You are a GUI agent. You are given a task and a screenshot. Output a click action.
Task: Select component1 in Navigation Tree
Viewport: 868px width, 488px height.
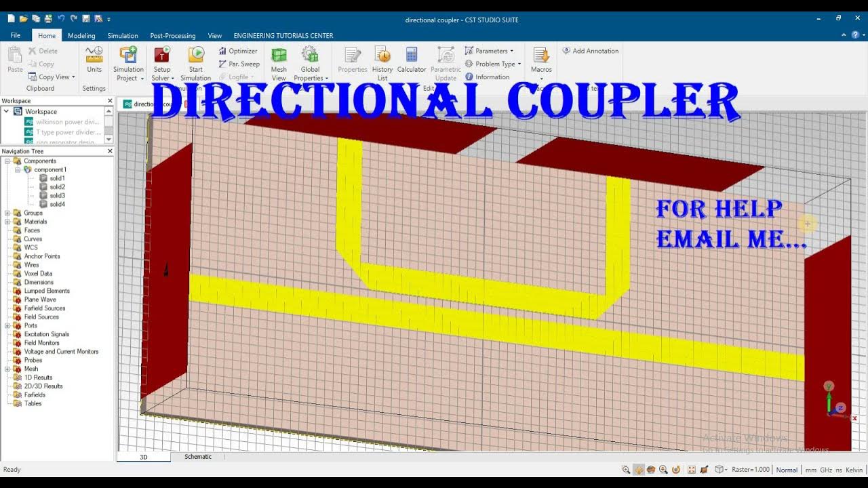50,169
